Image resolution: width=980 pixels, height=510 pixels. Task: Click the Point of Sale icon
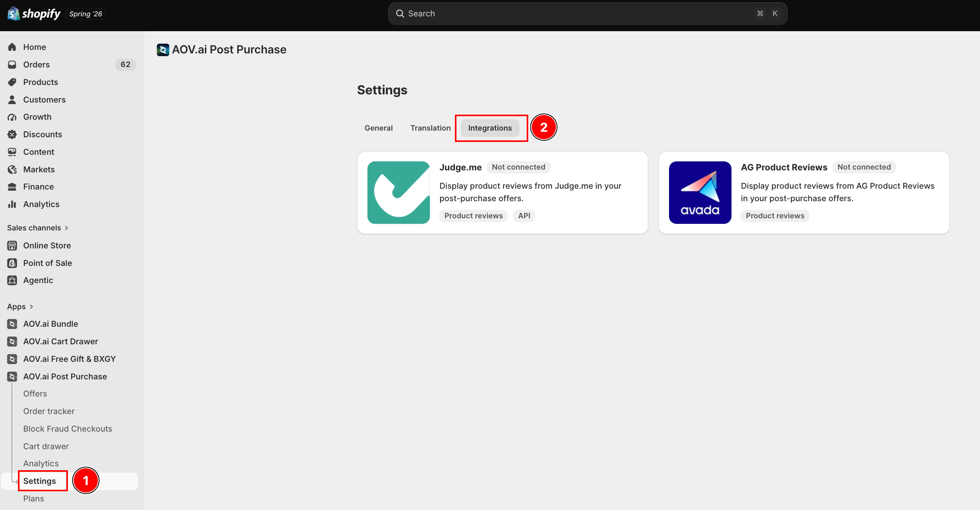click(x=12, y=263)
